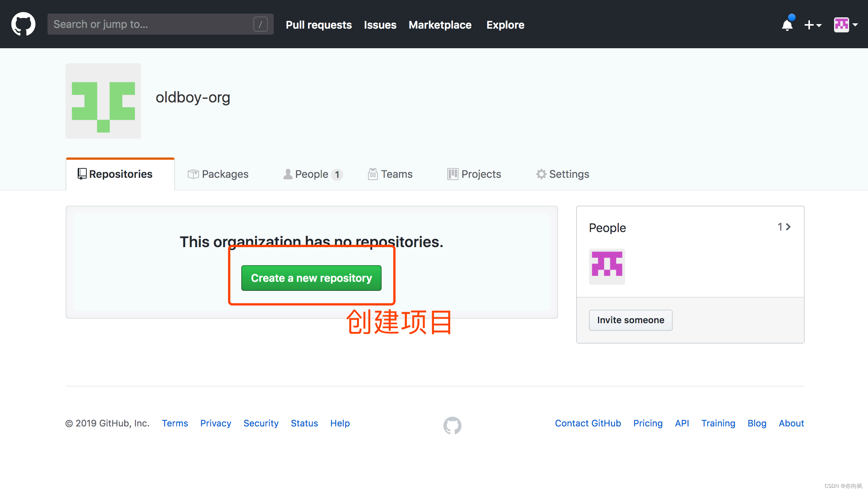Click the repository book icon
Image resolution: width=868 pixels, height=492 pixels.
click(82, 174)
